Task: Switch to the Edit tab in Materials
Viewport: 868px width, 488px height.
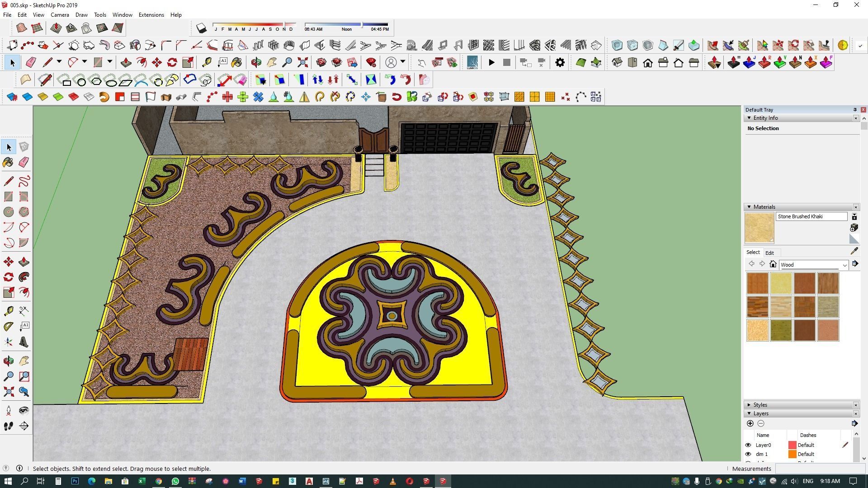Action: tap(769, 253)
